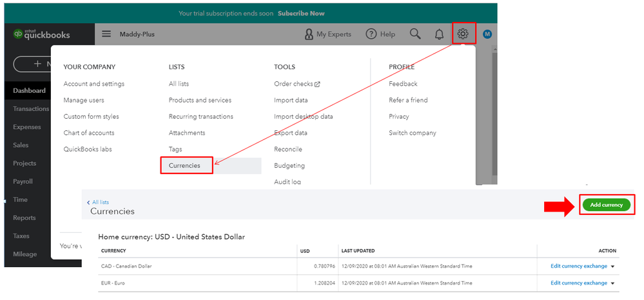
Task: Expand action dropdown arrow for EUR row
Action: (612, 283)
